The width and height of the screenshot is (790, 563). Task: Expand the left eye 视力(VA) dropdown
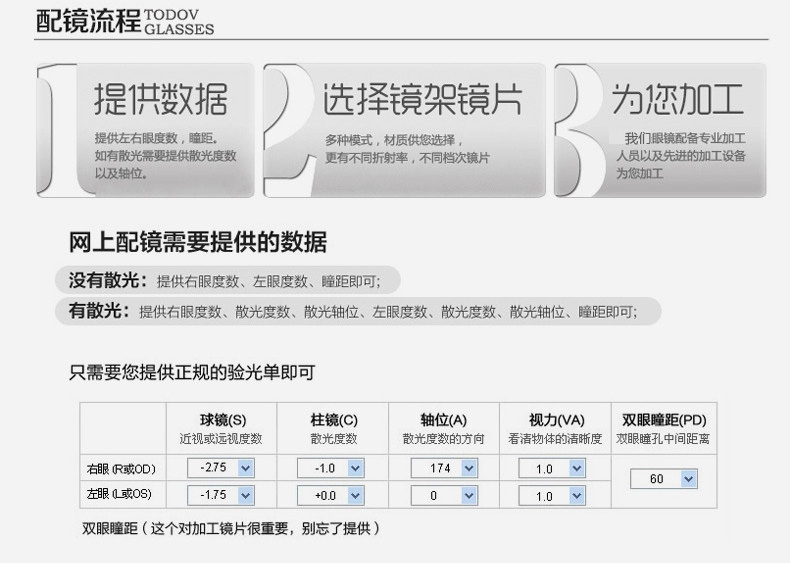(553, 495)
